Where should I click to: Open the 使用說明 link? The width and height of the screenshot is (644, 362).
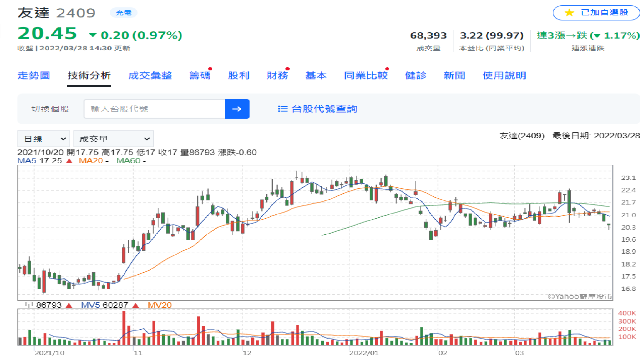pos(504,76)
